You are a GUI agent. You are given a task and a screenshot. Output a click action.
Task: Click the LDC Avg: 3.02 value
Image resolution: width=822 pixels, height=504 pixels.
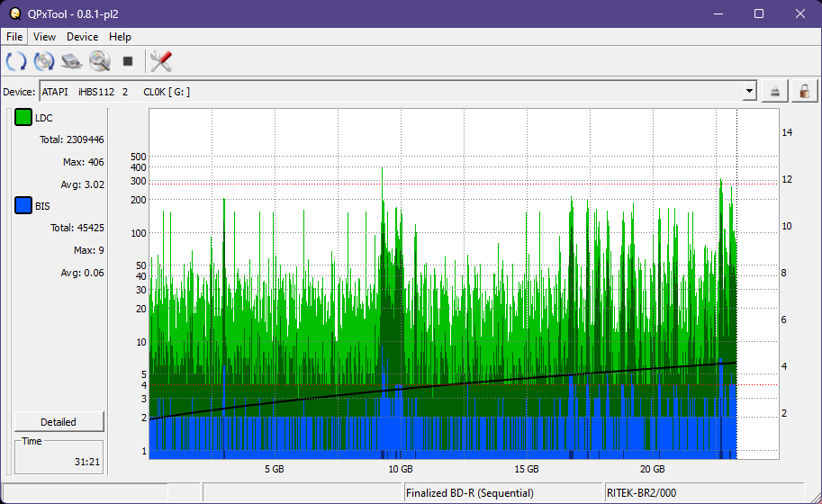click(x=82, y=184)
